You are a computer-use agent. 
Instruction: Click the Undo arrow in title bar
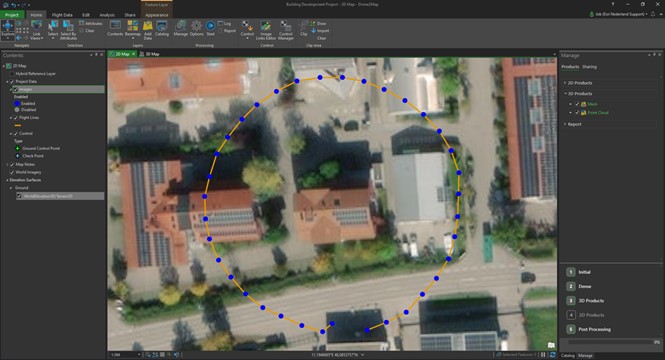[14, 5]
